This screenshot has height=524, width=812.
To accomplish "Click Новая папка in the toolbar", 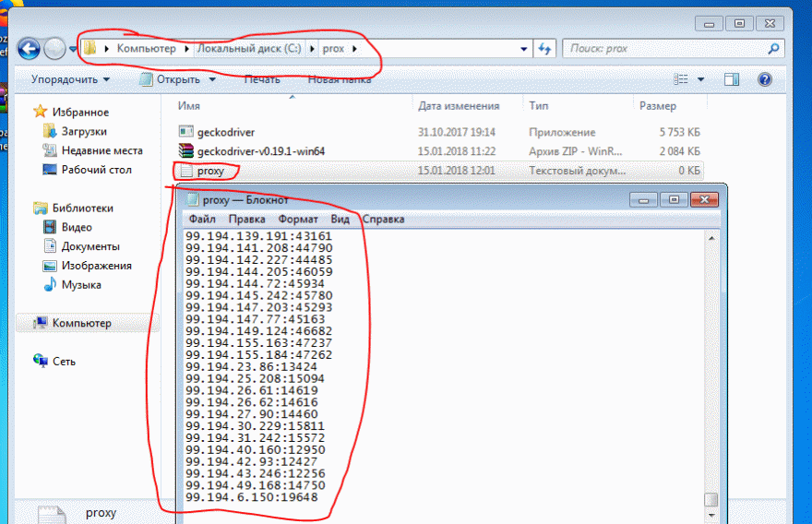I will point(340,79).
